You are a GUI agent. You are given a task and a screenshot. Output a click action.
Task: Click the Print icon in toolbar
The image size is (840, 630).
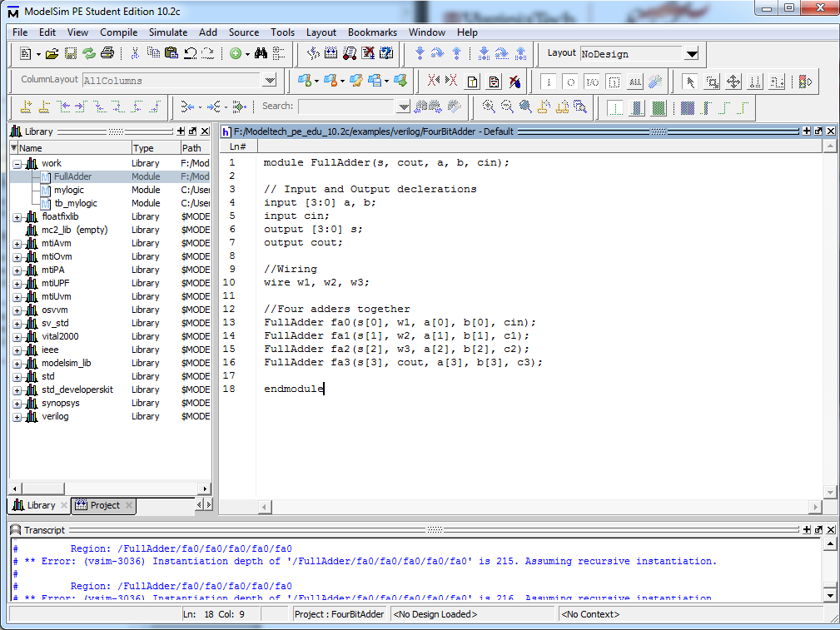pos(107,54)
